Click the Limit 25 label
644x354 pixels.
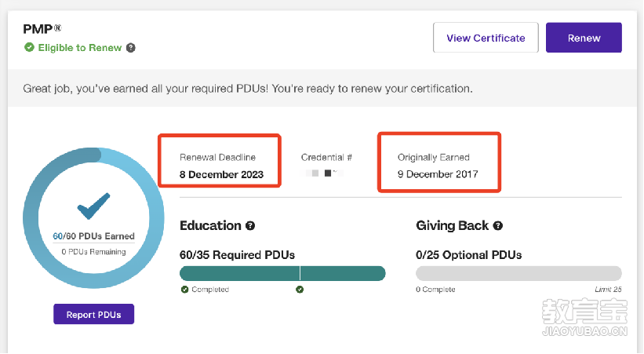[x=608, y=290]
